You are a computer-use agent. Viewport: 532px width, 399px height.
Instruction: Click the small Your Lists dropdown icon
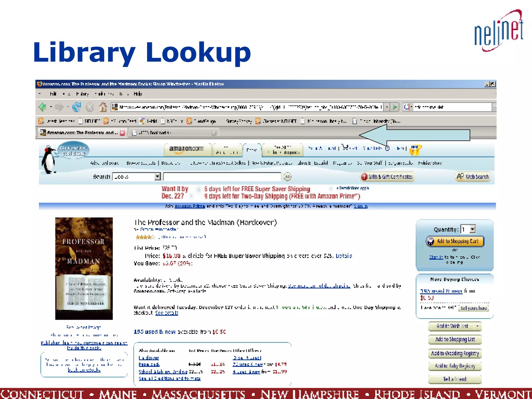point(387,148)
